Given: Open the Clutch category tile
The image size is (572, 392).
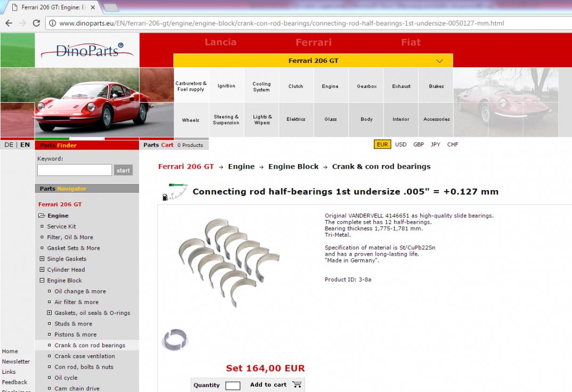Looking at the screenshot, I should point(296,86).
